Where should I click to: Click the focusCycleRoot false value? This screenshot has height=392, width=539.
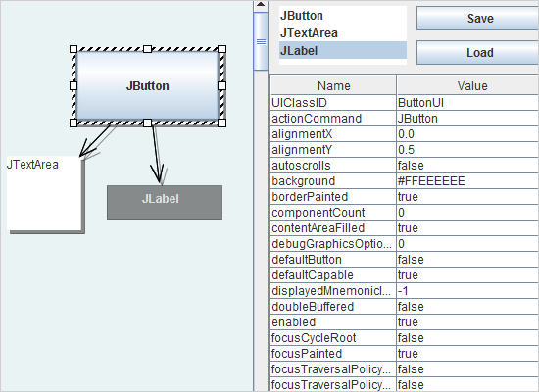[x=467, y=338]
